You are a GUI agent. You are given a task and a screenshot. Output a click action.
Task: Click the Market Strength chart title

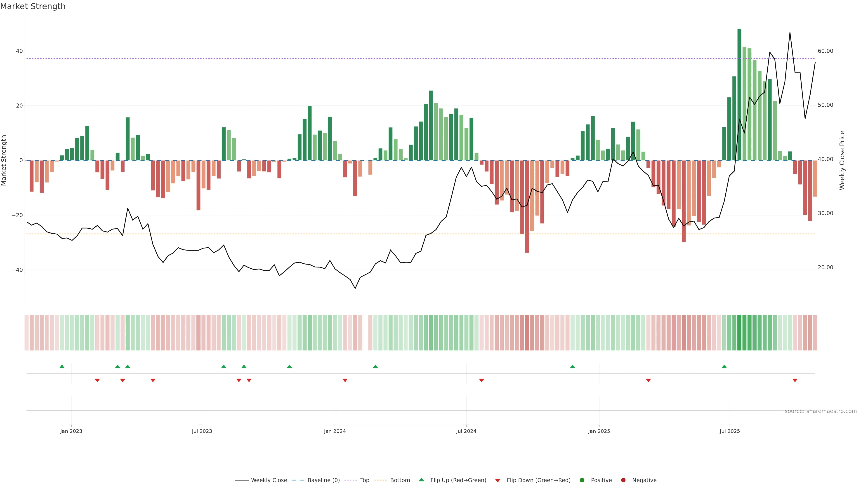click(33, 6)
